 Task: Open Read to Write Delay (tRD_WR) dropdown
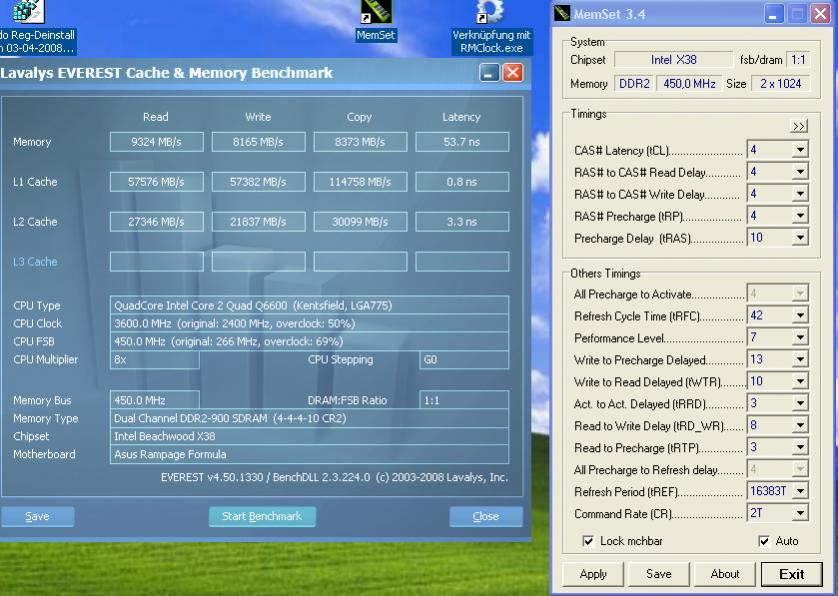tap(800, 425)
